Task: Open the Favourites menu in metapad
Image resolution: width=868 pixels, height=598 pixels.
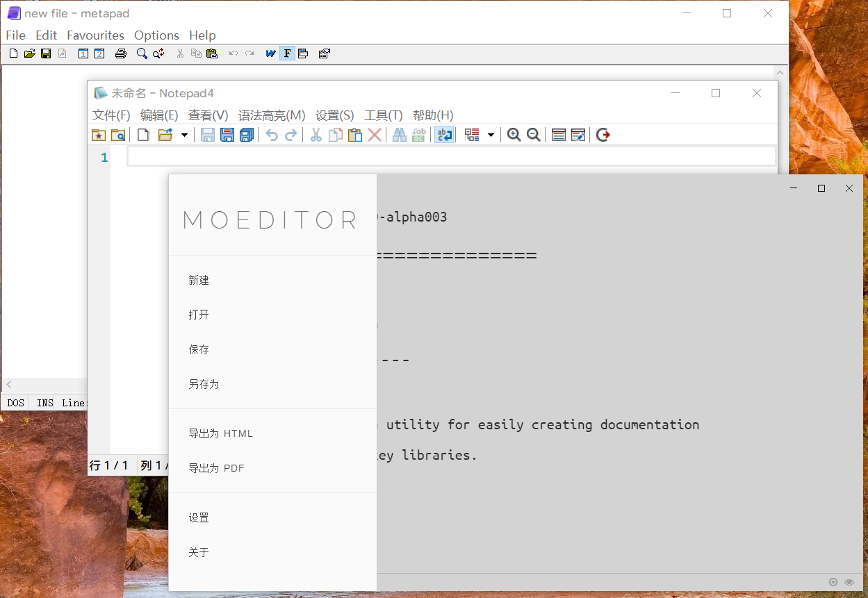Action: coord(95,35)
